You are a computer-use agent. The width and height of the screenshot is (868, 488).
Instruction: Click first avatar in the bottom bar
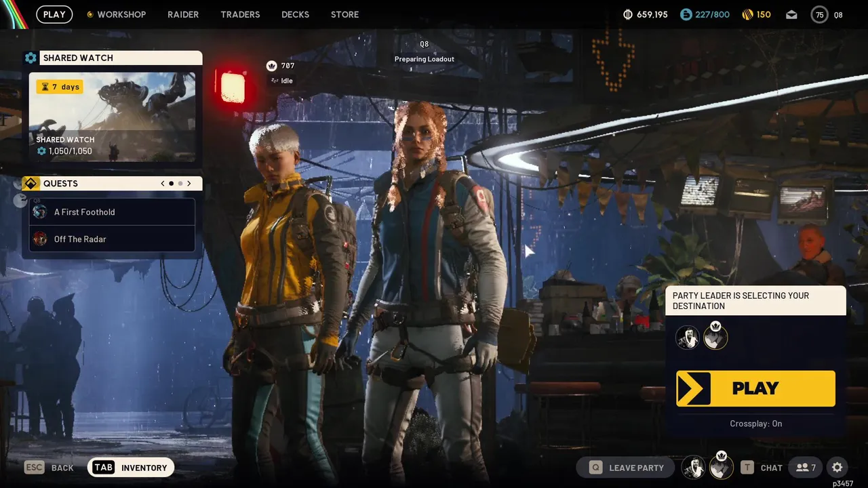[x=693, y=468]
